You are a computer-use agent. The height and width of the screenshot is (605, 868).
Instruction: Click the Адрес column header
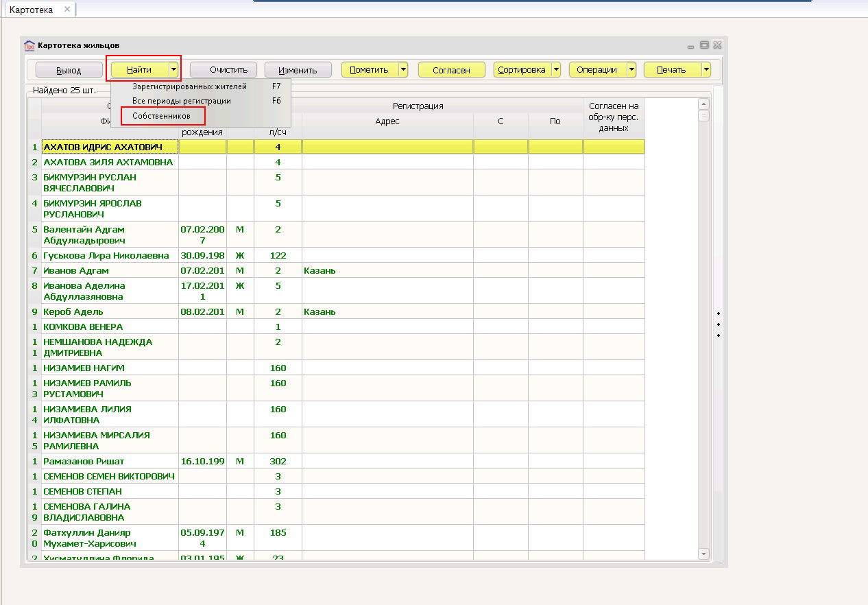click(x=387, y=121)
